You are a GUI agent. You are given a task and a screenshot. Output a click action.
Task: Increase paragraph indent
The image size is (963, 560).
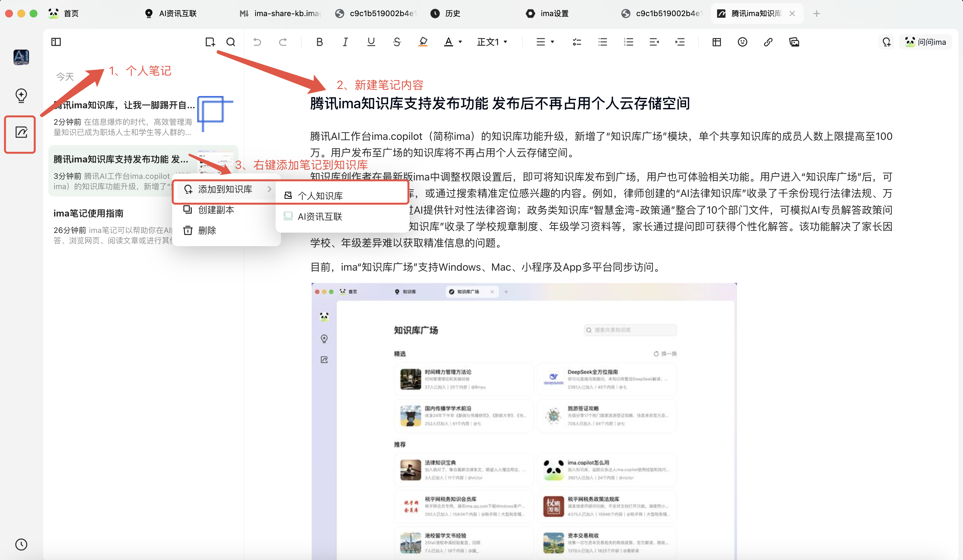tap(680, 42)
